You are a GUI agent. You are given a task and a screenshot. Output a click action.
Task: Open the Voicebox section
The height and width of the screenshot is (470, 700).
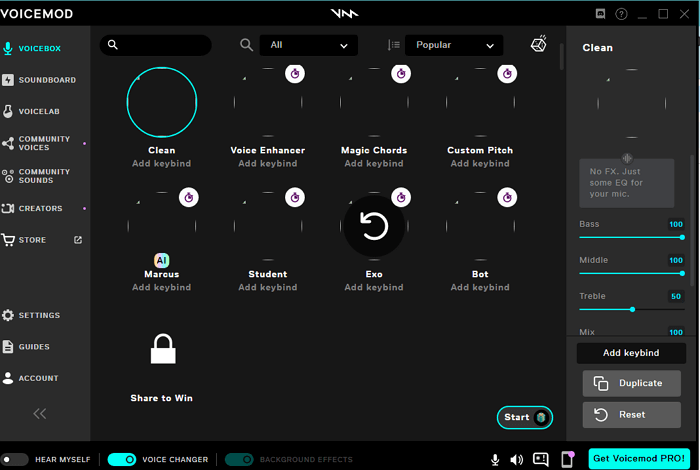tap(32, 48)
